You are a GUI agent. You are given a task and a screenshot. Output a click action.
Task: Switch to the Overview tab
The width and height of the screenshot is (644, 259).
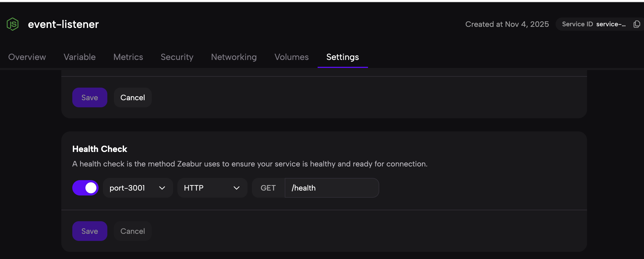(27, 57)
